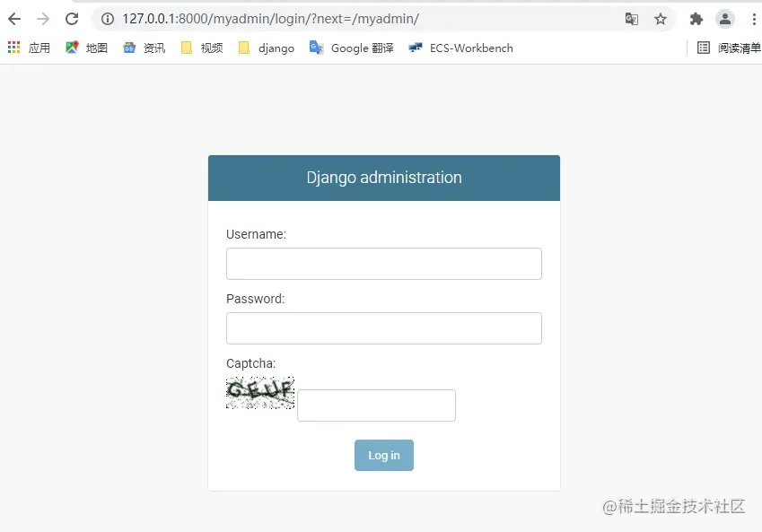Reload the page with the refresh icon

point(72,19)
